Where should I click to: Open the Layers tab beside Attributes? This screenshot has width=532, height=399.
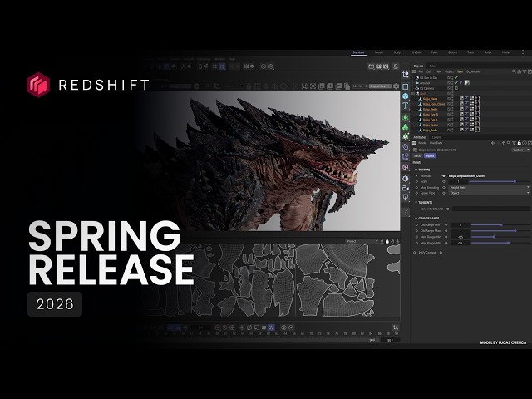[x=436, y=137]
